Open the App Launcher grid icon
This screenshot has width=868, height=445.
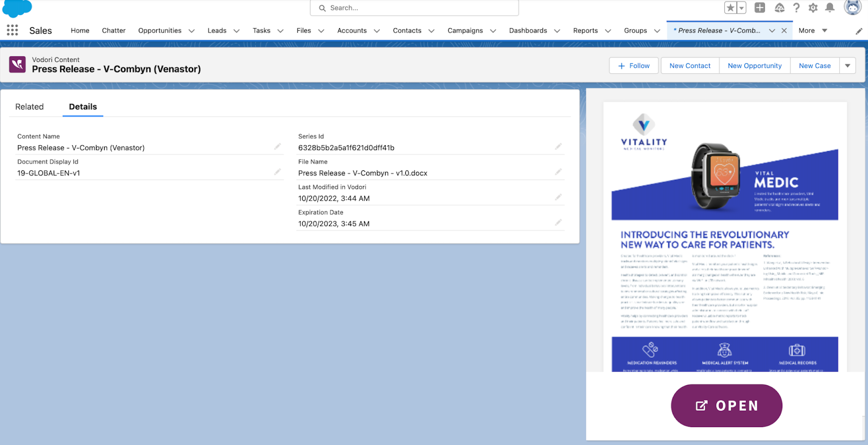tap(12, 30)
